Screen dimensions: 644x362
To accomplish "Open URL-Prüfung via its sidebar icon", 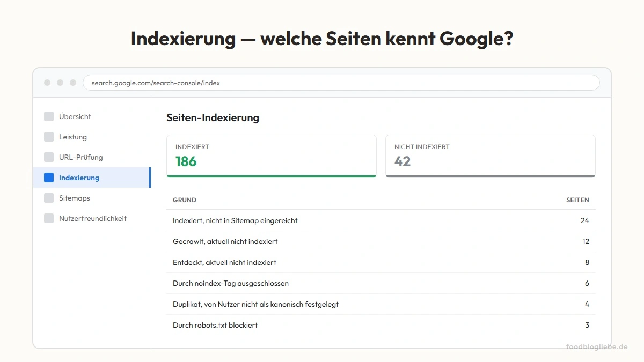I will click(48, 157).
